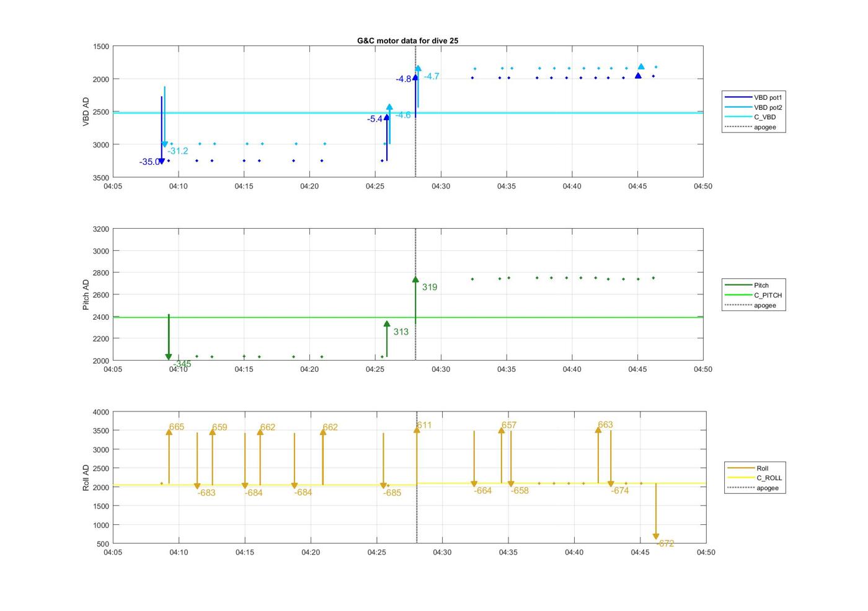Click the 'Roll AD' y-axis label

[x=86, y=478]
